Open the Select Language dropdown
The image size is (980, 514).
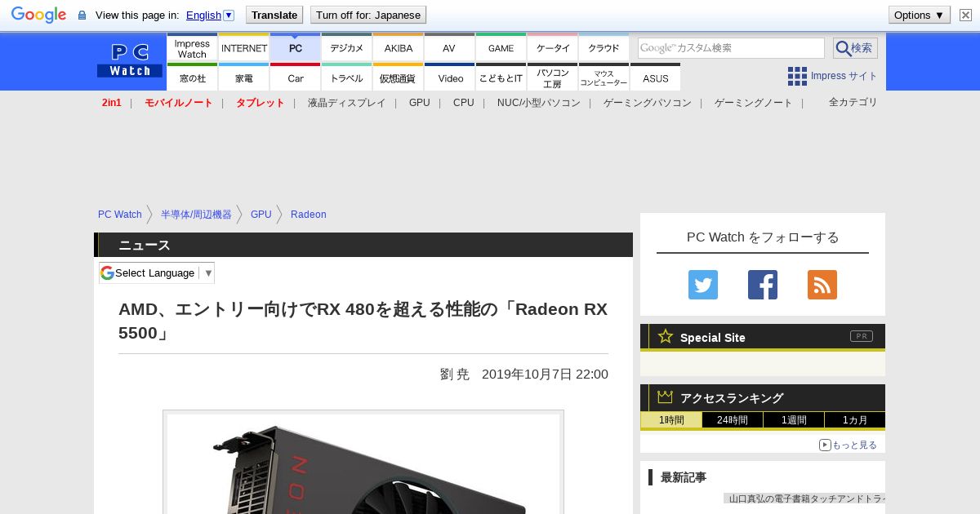tap(157, 273)
